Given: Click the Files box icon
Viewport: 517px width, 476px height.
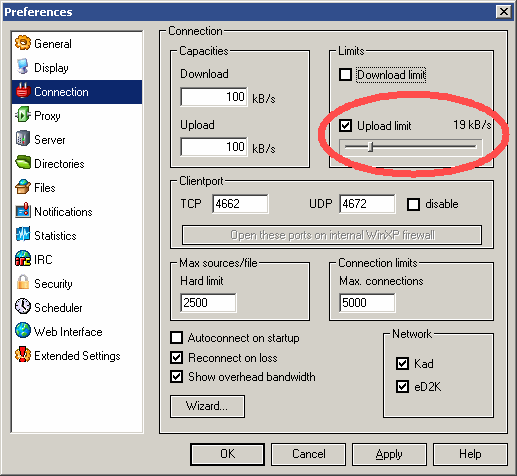Looking at the screenshot, I should pos(23,187).
